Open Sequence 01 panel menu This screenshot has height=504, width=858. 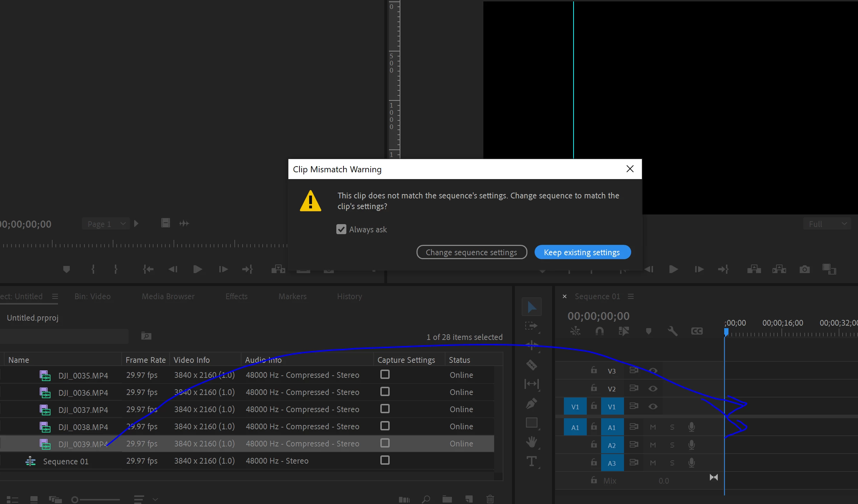click(631, 296)
